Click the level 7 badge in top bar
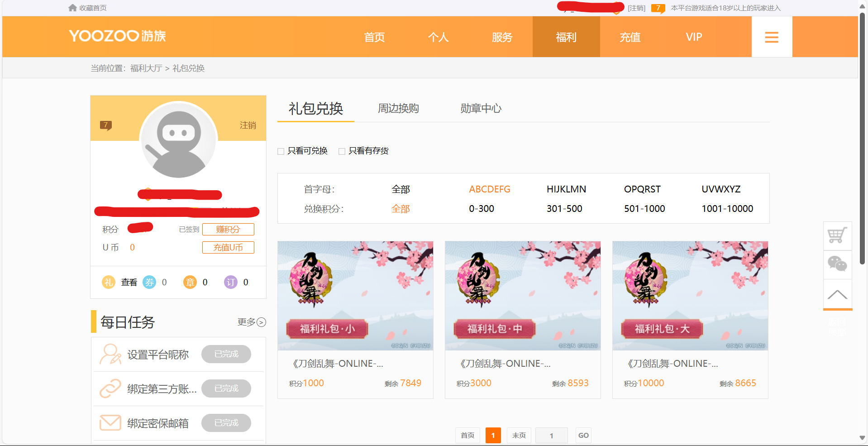 tap(658, 8)
